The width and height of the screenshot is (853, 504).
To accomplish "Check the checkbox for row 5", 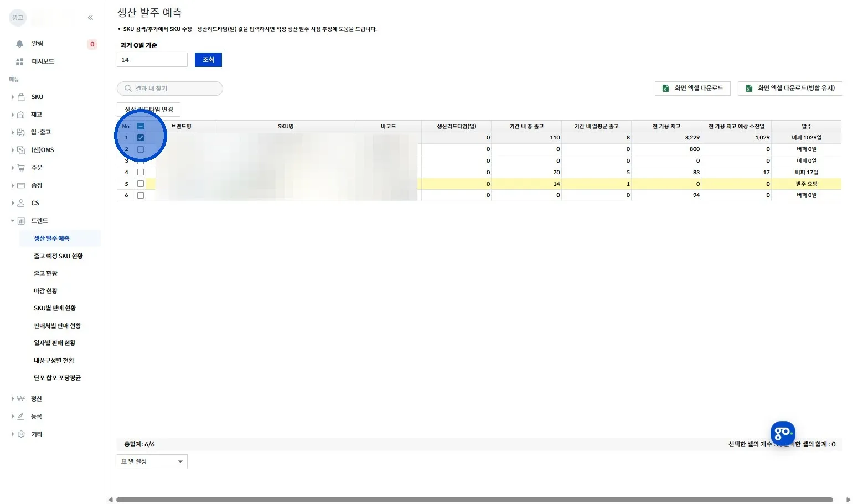I will (x=141, y=184).
